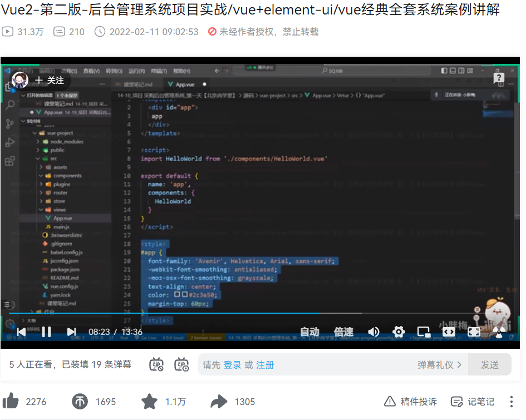Report the video via 稿件投诉

(x=410, y=401)
